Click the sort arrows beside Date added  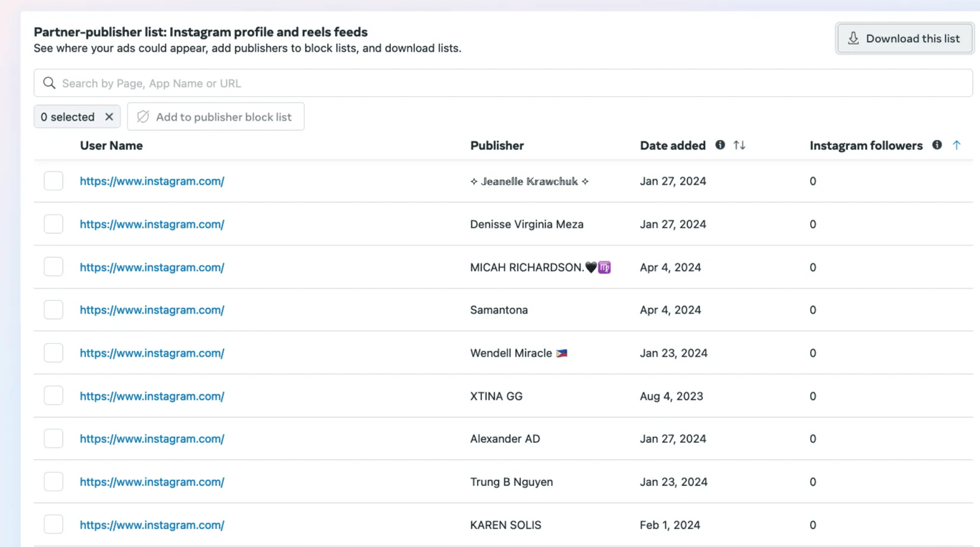739,145
